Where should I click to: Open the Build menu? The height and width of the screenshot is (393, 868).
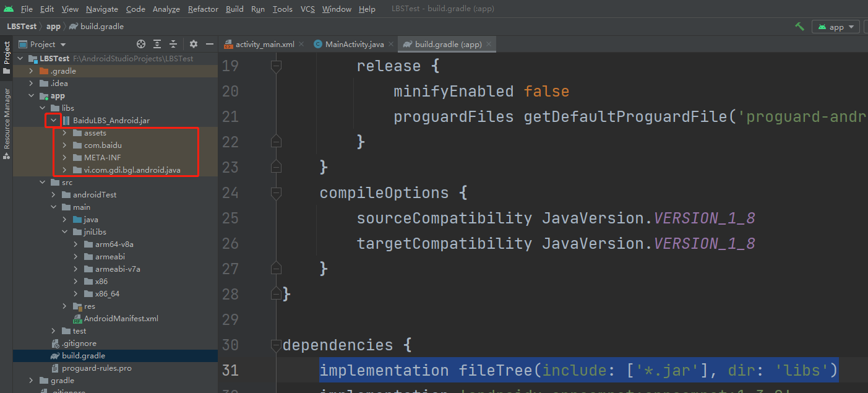[x=234, y=9]
